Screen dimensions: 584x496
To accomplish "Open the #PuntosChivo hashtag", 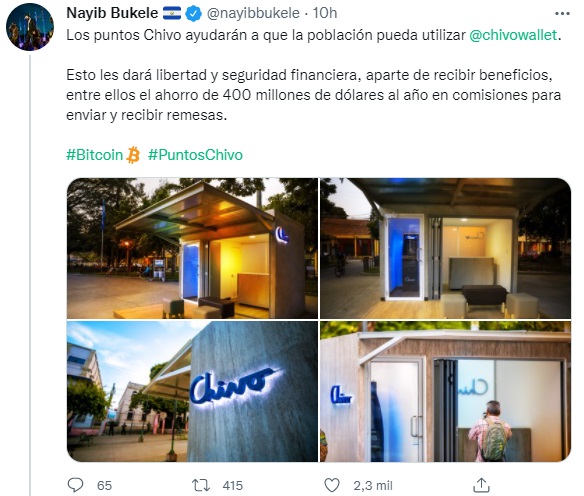I will coord(195,155).
